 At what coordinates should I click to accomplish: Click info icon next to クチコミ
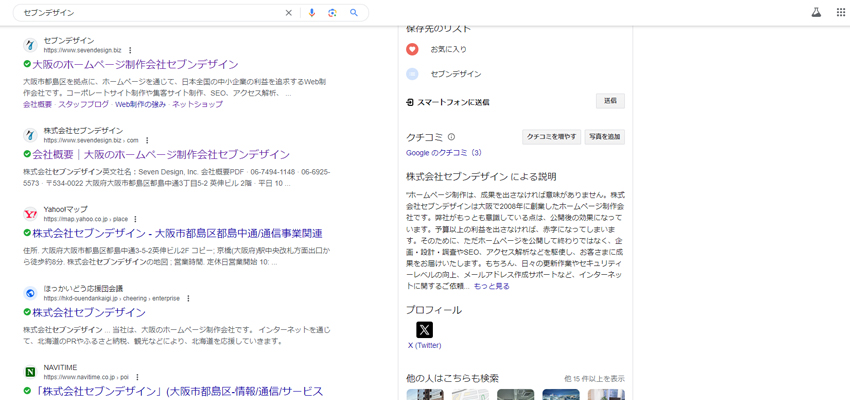click(451, 137)
